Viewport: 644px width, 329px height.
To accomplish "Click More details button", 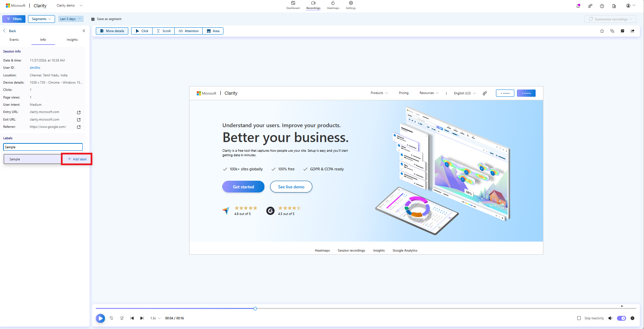I will click(112, 31).
